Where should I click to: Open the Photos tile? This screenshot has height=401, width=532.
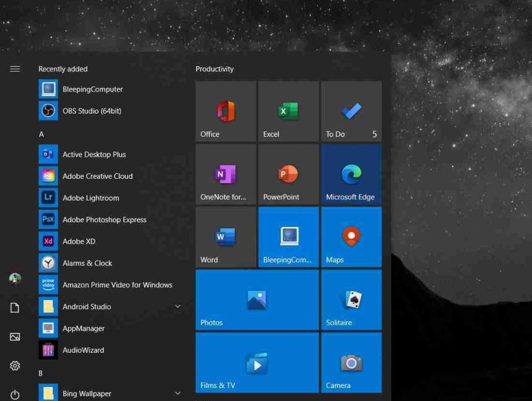click(x=257, y=300)
